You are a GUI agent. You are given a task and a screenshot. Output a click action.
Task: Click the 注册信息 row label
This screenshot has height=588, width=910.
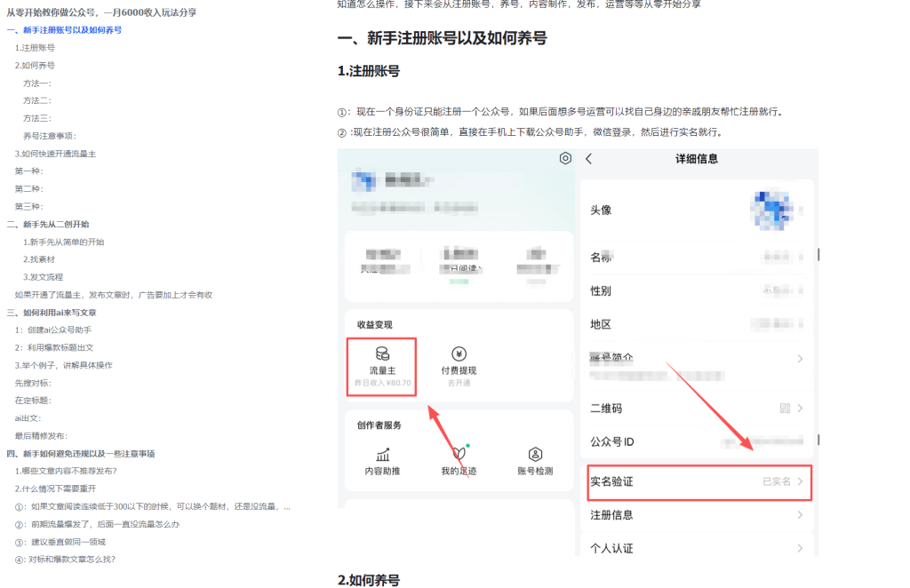point(611,515)
